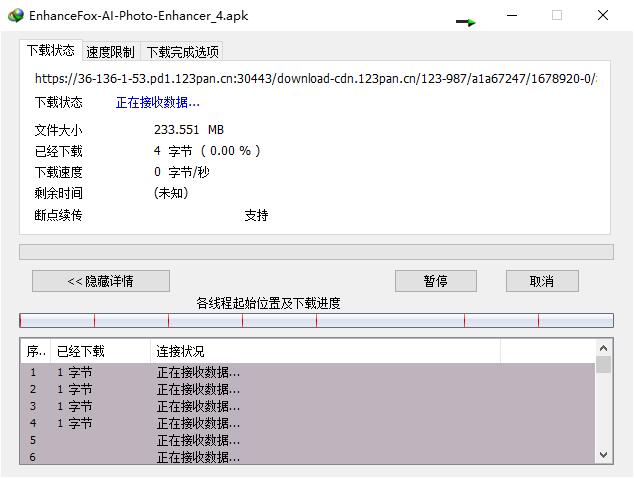Minimize the download window
The height and width of the screenshot is (478, 634).
(x=512, y=16)
